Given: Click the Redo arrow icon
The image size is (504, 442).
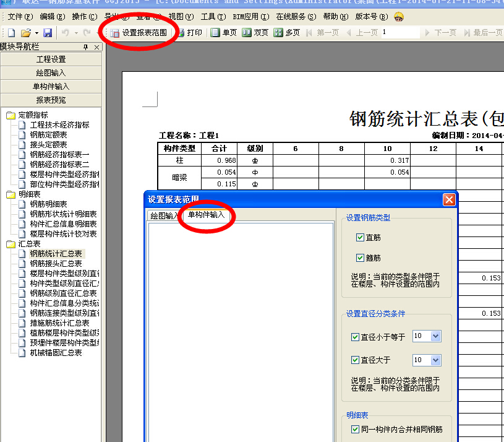Looking at the screenshot, I should tap(87, 32).
